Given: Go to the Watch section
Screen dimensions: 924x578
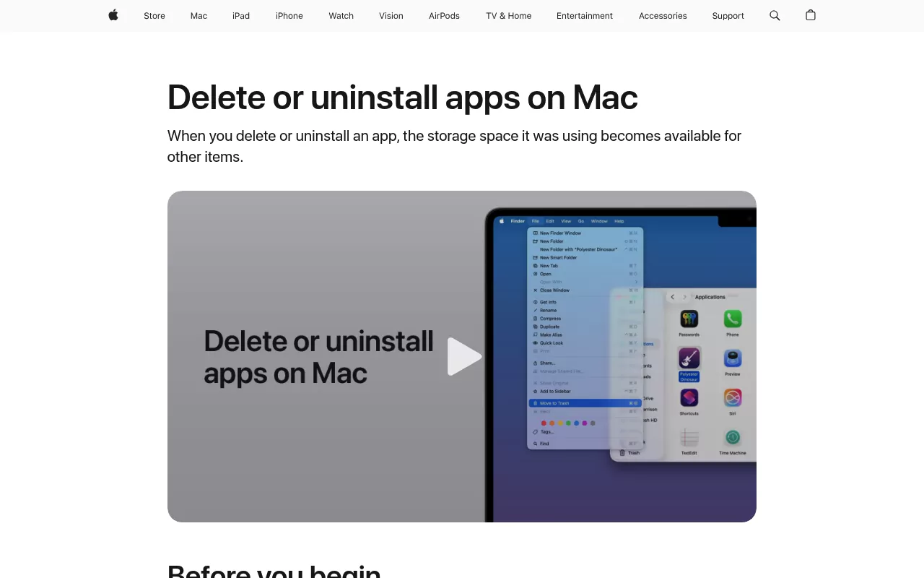Looking at the screenshot, I should pyautogui.click(x=341, y=16).
